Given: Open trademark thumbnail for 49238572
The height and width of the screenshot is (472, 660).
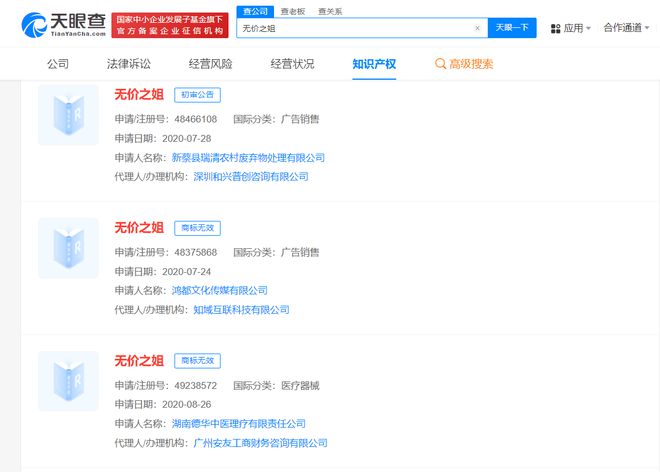Looking at the screenshot, I should pos(68,381).
